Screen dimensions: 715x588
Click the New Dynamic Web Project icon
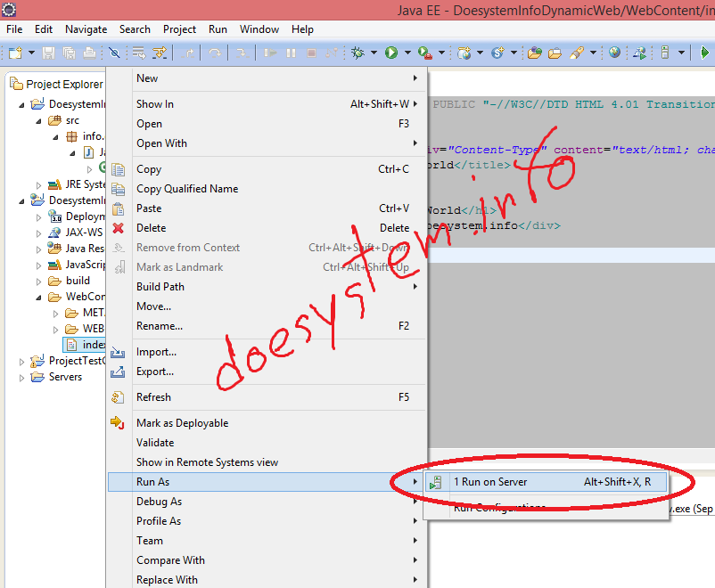pyautogui.click(x=464, y=53)
